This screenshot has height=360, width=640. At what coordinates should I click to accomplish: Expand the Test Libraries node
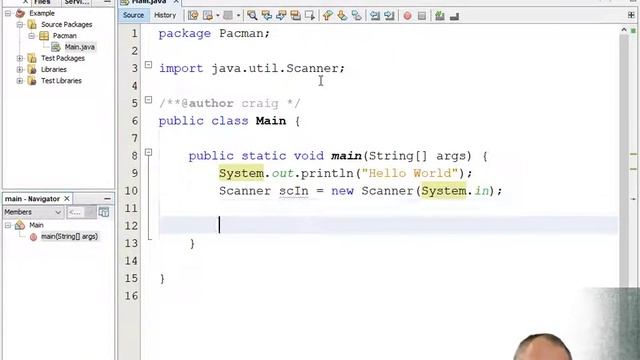click(20, 81)
